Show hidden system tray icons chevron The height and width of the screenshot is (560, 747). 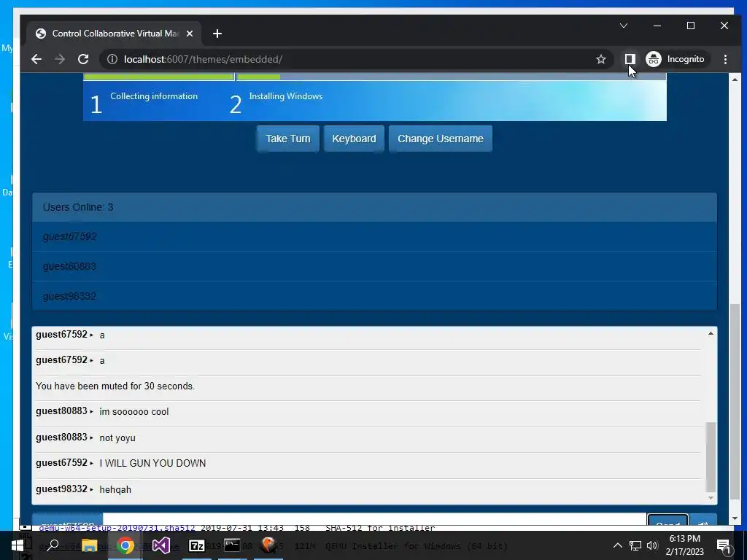[x=617, y=545]
